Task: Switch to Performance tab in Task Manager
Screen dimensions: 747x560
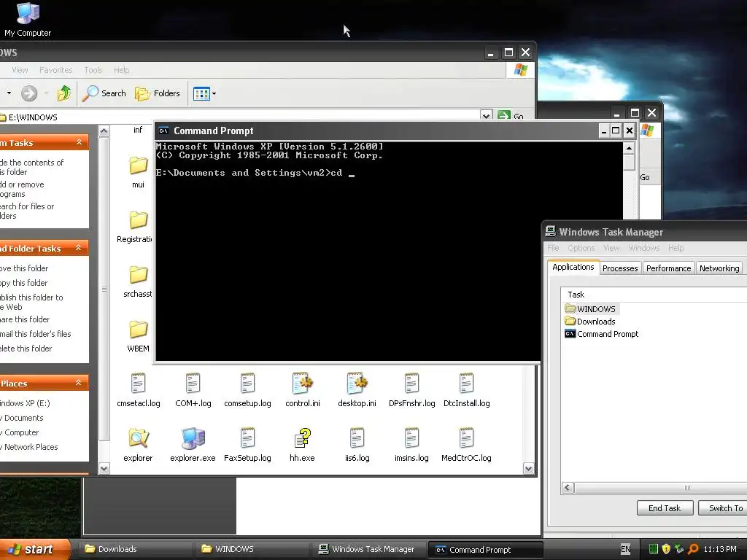Action: [x=668, y=268]
